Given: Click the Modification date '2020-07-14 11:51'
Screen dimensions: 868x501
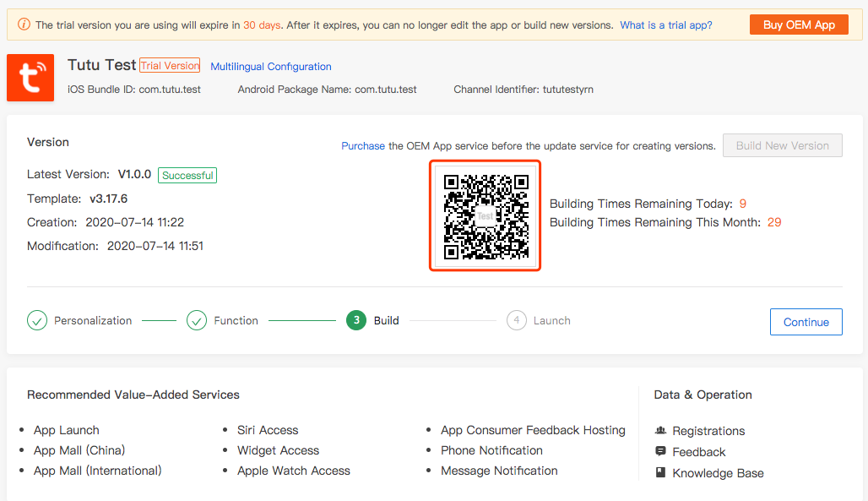Looking at the screenshot, I should click(155, 247).
